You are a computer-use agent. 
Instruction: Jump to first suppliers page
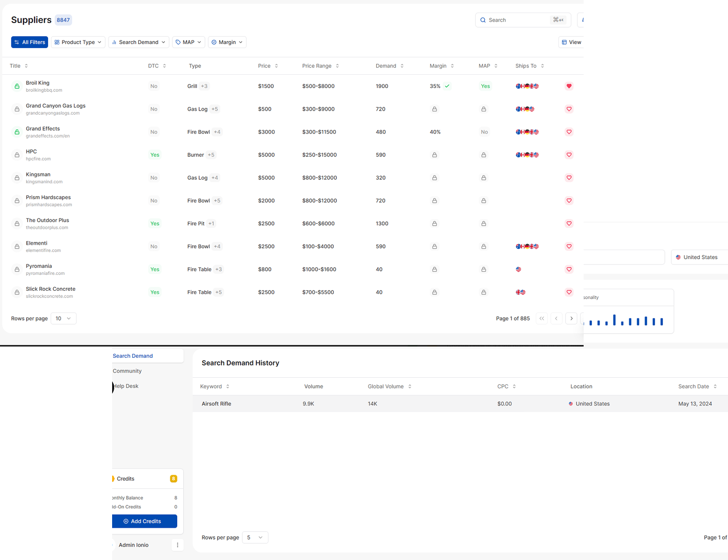pos(542,318)
